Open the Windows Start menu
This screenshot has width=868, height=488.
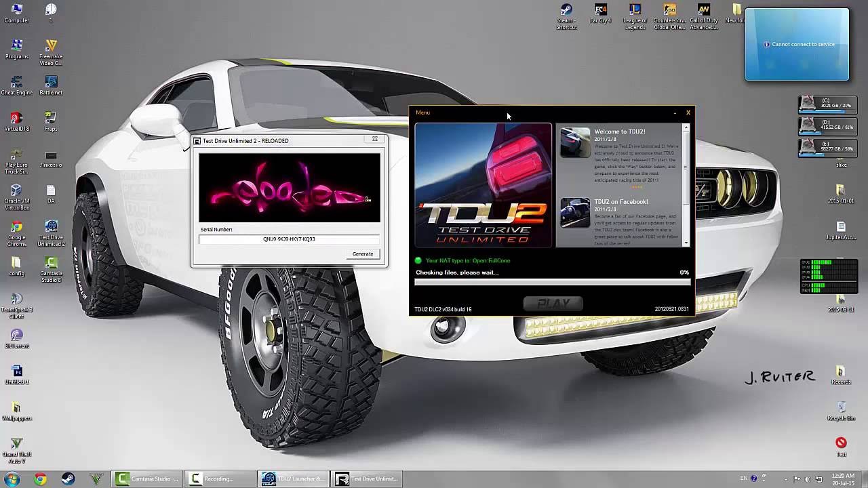[12, 479]
